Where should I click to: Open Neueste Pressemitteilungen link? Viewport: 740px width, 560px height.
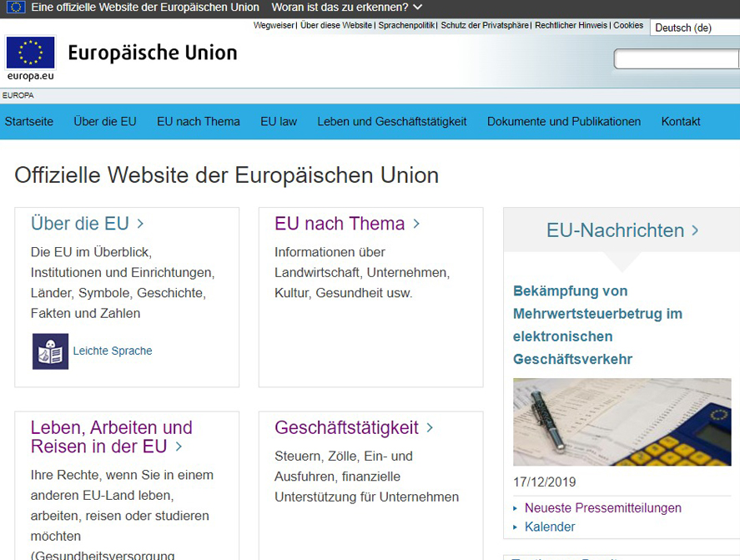tap(602, 508)
